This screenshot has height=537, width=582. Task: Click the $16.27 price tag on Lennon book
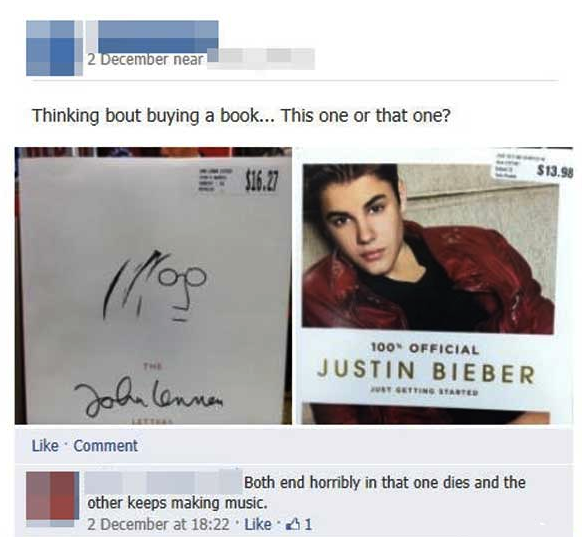pos(262,180)
